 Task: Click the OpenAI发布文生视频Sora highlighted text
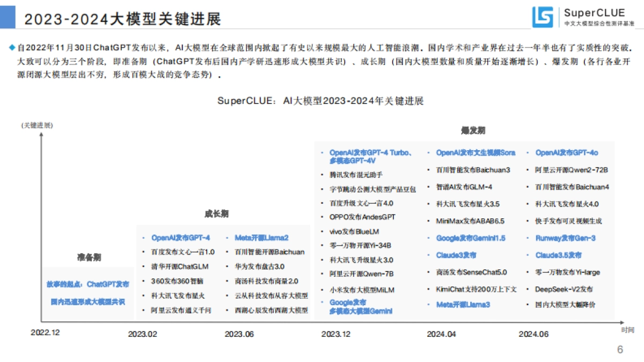474,153
